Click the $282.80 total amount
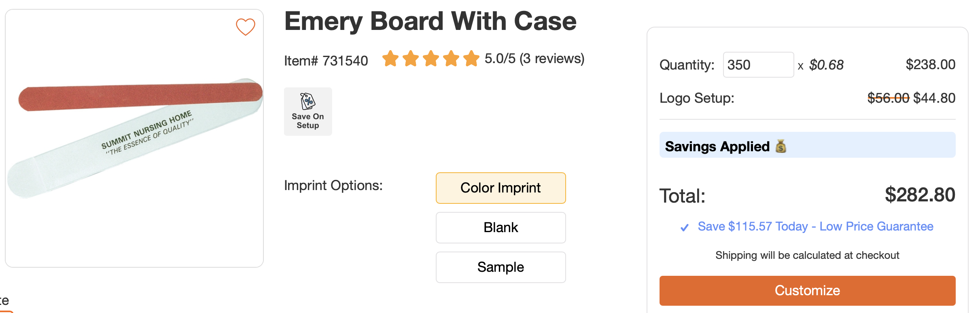The height and width of the screenshot is (313, 980). [x=920, y=195]
